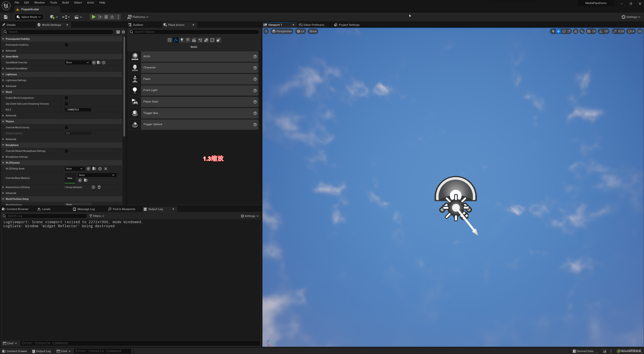Select the rotate transform tool in viewport
Viewport: 644px width, 354px height.
click(x=564, y=31)
